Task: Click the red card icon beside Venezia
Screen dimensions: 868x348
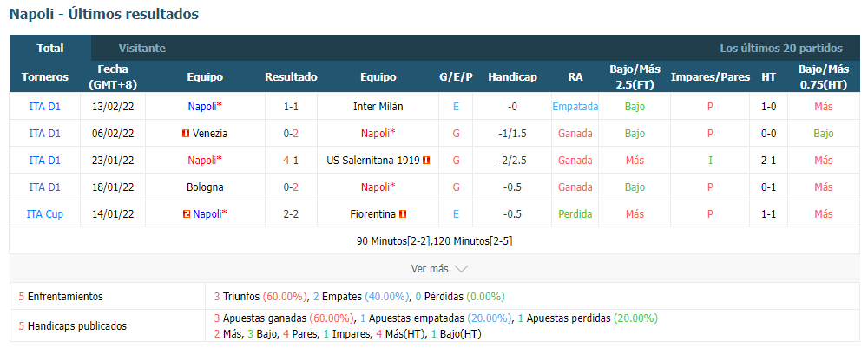Action: coord(186,134)
